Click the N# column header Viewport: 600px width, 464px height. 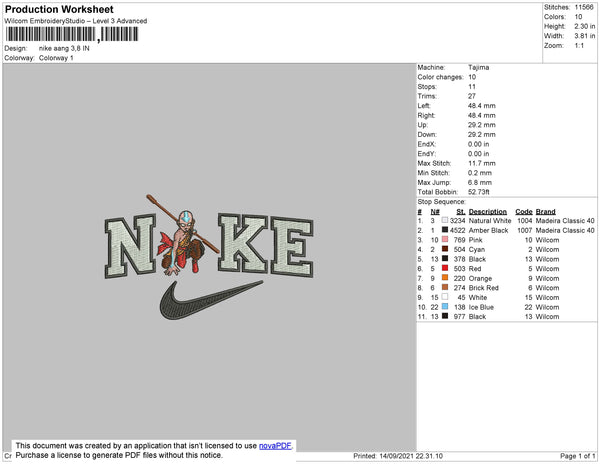click(x=435, y=212)
